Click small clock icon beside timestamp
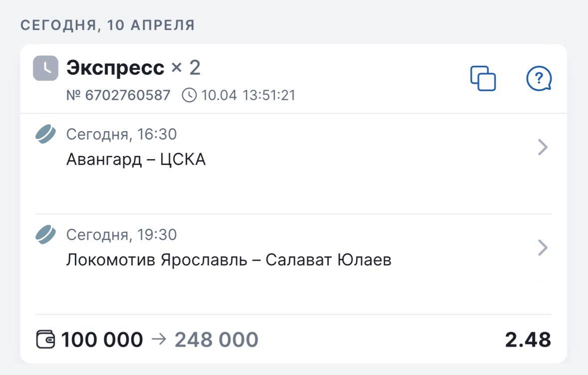 click(189, 95)
